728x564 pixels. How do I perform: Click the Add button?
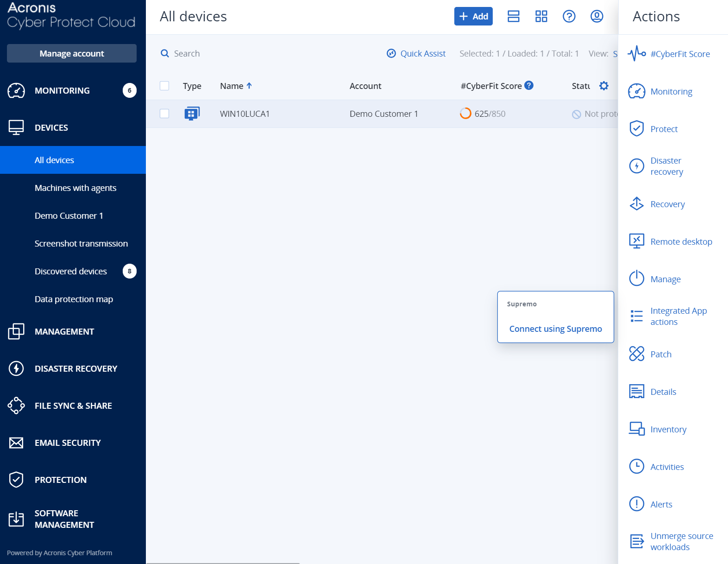tap(473, 16)
